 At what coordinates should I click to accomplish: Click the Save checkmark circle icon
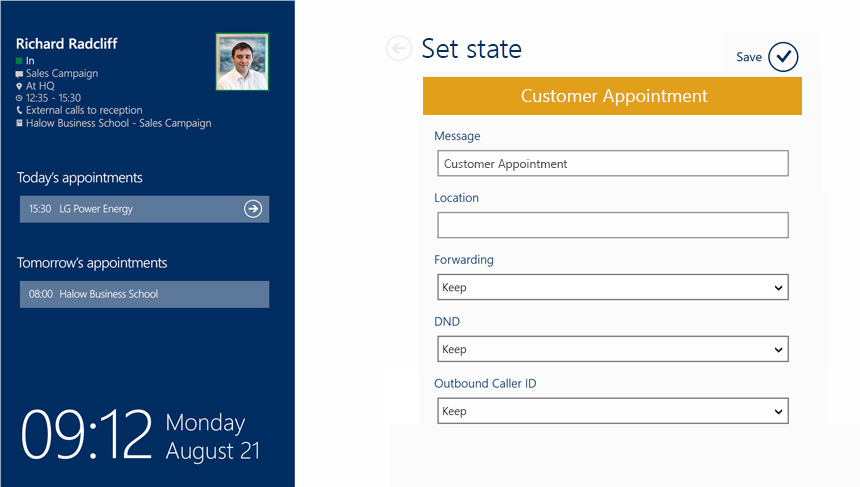click(x=783, y=56)
